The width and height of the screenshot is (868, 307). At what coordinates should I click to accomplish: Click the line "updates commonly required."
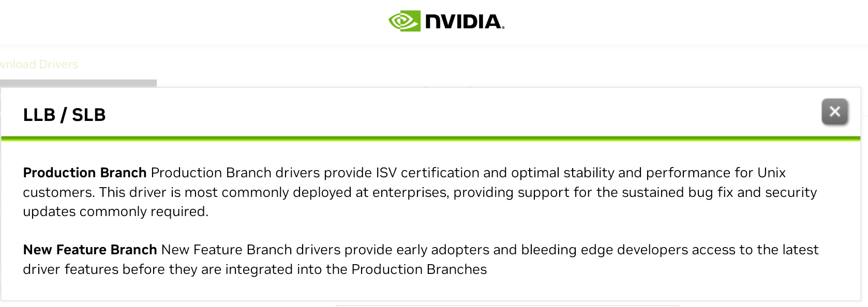[x=115, y=211]
